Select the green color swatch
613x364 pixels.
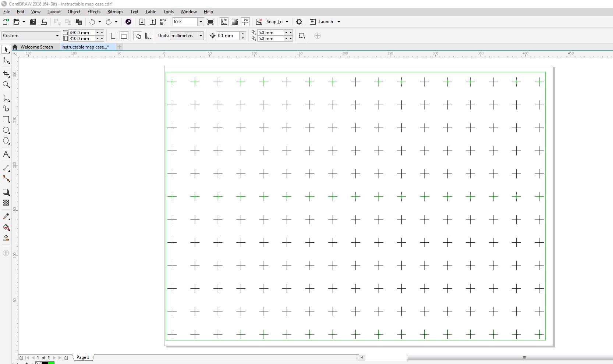pos(51,363)
